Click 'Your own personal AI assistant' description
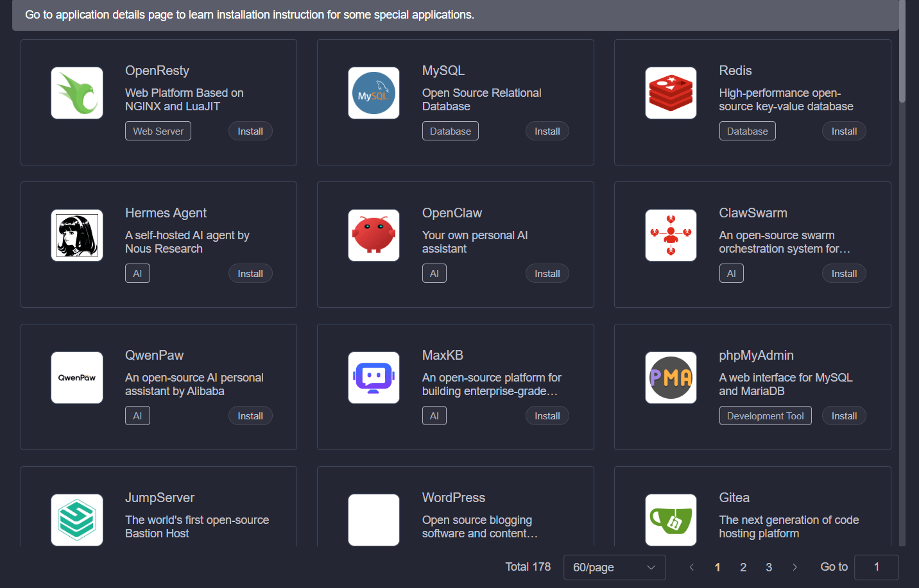Image resolution: width=919 pixels, height=588 pixels. (475, 242)
